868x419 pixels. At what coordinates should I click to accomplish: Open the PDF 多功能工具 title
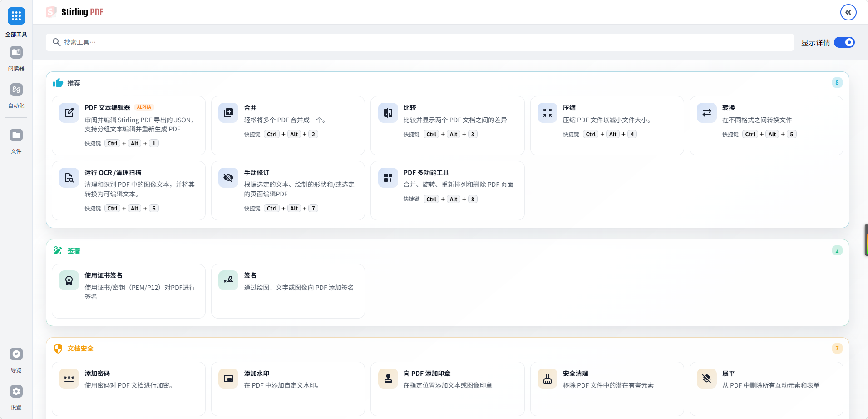coord(426,173)
